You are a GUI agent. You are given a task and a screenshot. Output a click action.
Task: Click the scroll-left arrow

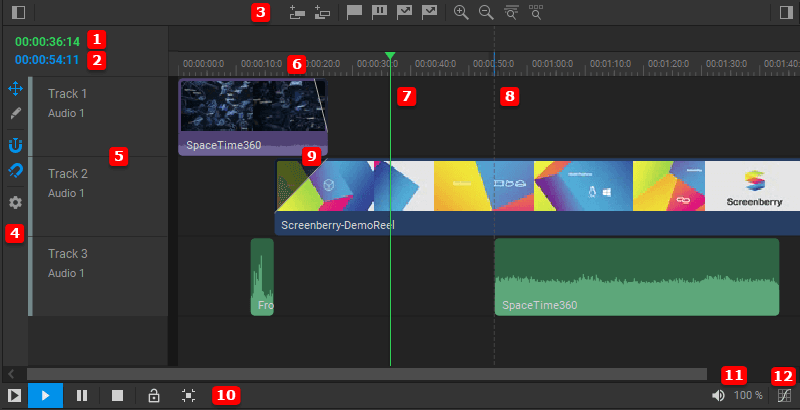pos(11,374)
